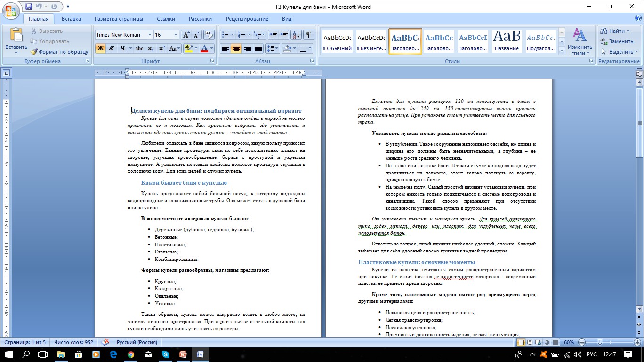This screenshot has height=362, width=644.
Task: Open zoom dialog via 60% label
Action: [569, 342]
